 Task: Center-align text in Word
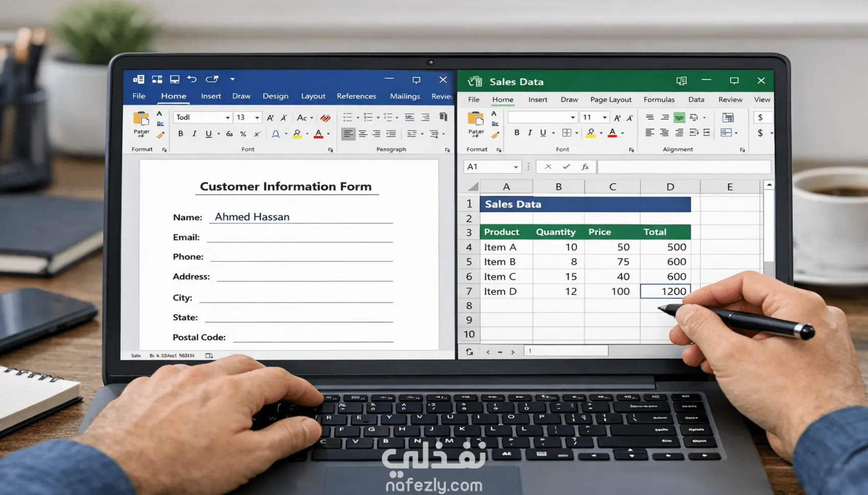tap(363, 134)
